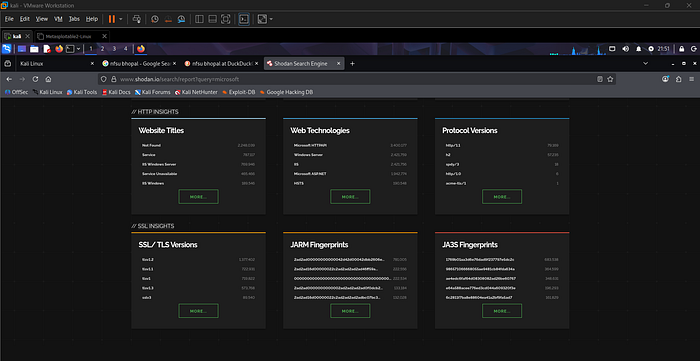This screenshot has height=361, width=700.
Task: Open the VMware File menu
Action: click(9, 19)
